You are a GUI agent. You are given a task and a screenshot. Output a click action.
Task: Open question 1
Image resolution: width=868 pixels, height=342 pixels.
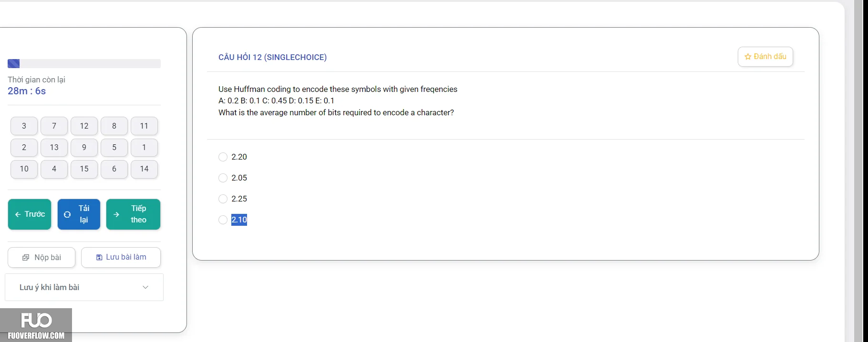(144, 148)
